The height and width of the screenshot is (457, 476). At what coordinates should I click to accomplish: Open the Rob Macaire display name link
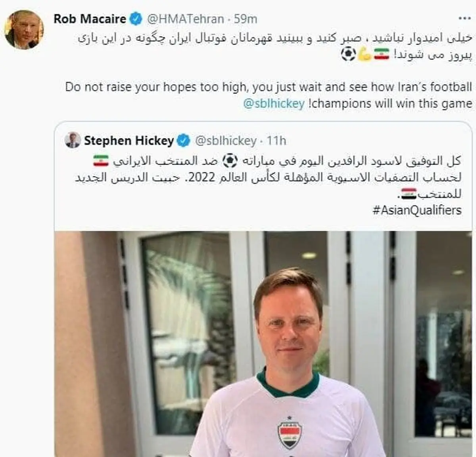90,19
